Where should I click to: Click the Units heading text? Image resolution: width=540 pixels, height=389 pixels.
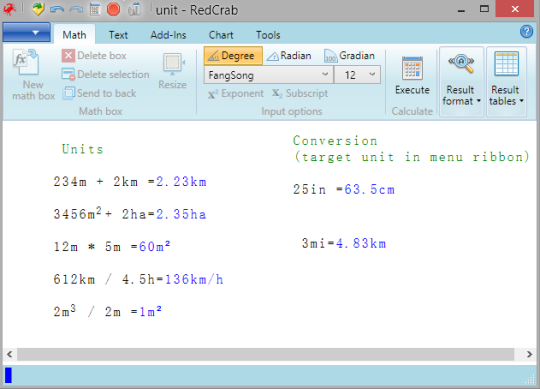click(83, 149)
